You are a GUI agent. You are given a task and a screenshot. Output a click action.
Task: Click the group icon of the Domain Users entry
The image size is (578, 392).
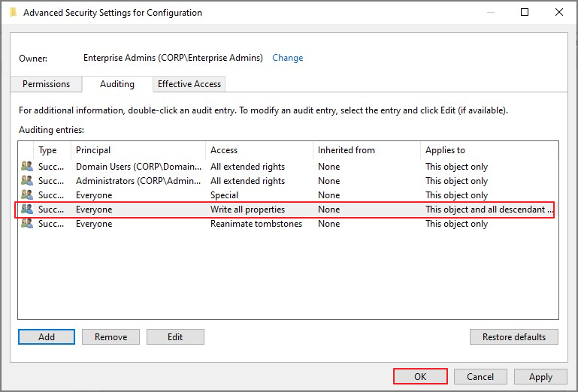(27, 166)
